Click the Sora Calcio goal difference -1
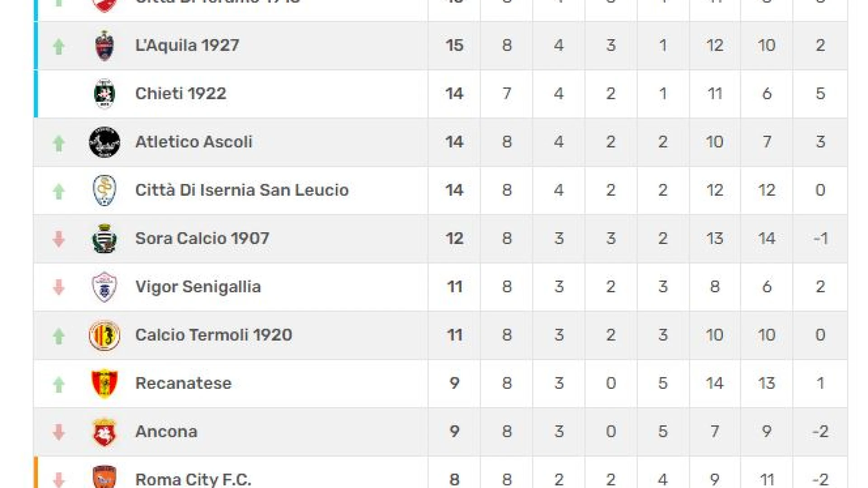Viewport: 868px width, 488px height. [820, 239]
